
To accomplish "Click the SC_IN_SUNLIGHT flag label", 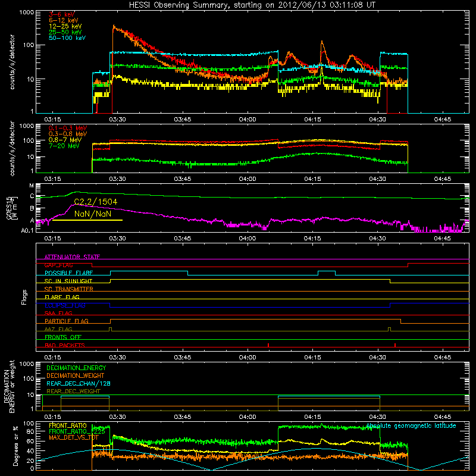I will 68,281.
